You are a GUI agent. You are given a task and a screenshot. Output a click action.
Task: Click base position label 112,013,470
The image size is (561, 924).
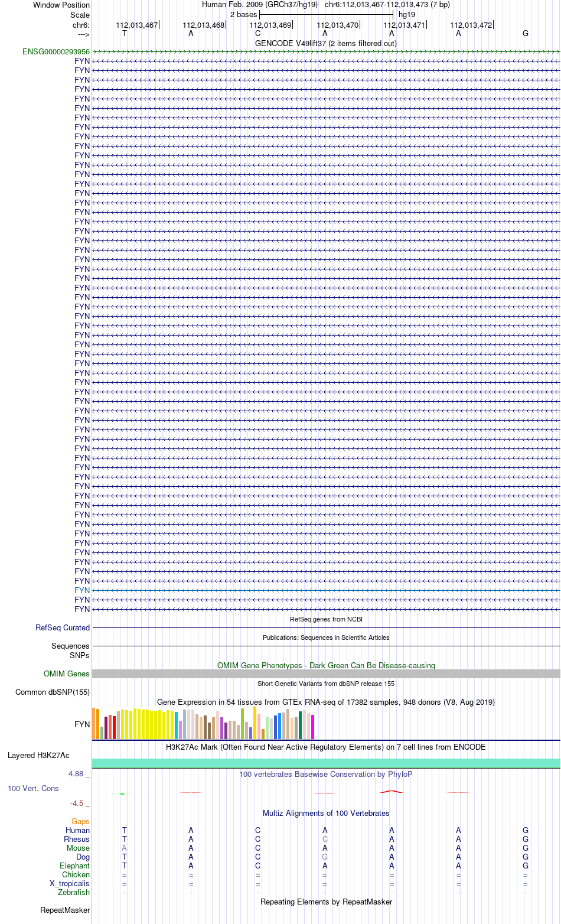(x=338, y=25)
